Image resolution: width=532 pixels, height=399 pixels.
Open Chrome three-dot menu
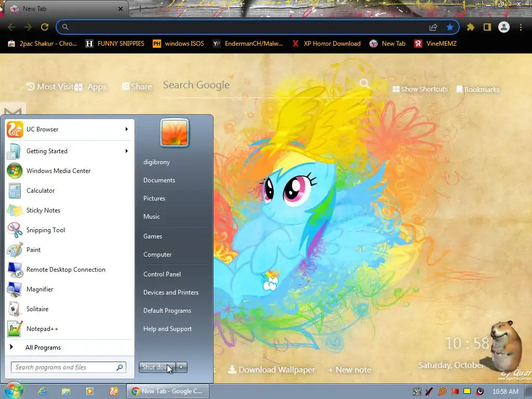(521, 27)
